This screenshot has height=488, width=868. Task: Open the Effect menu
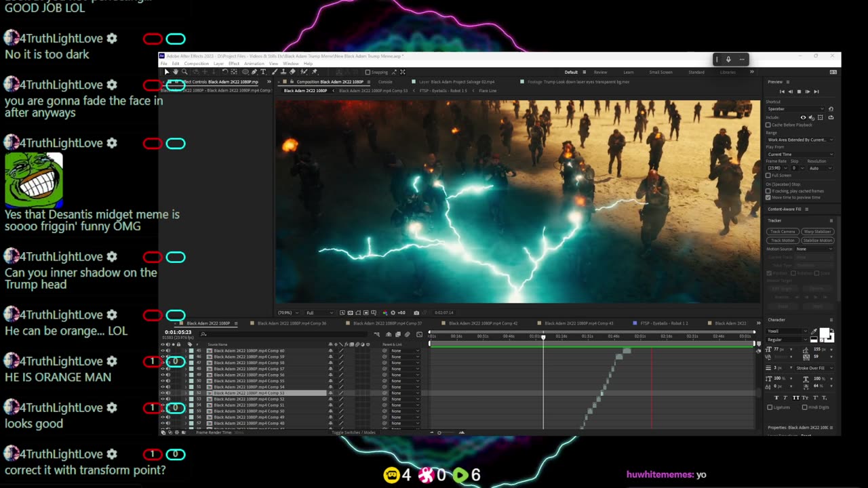(x=234, y=64)
